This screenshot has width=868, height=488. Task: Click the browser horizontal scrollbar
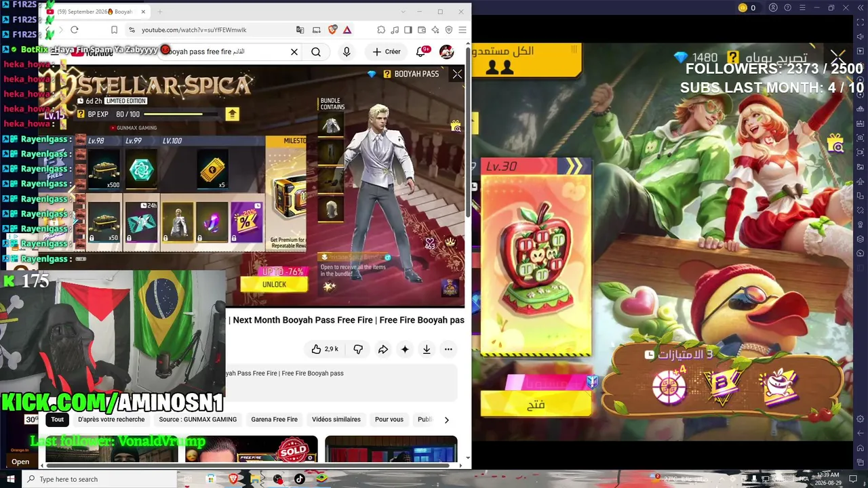click(248, 466)
